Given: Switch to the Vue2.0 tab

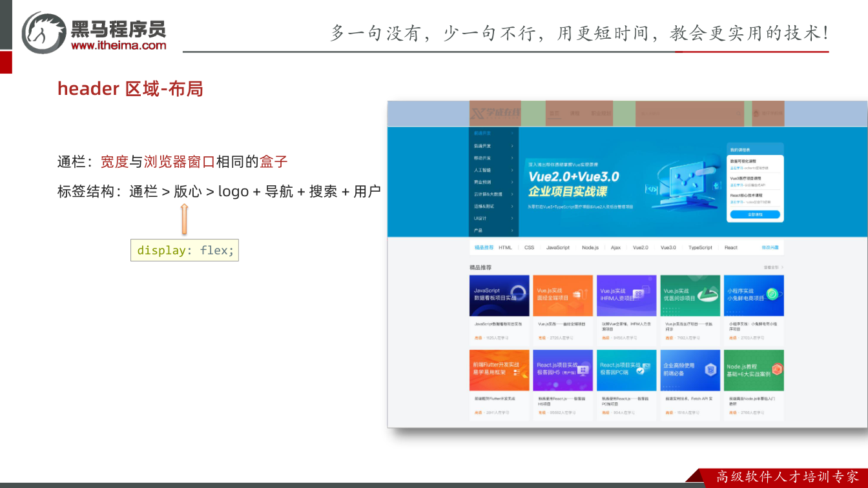Looking at the screenshot, I should [x=640, y=247].
